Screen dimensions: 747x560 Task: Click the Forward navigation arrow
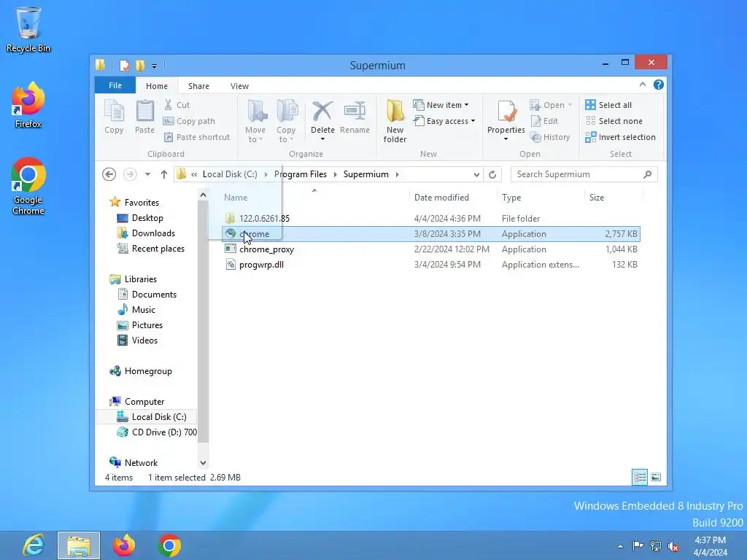pyautogui.click(x=130, y=174)
